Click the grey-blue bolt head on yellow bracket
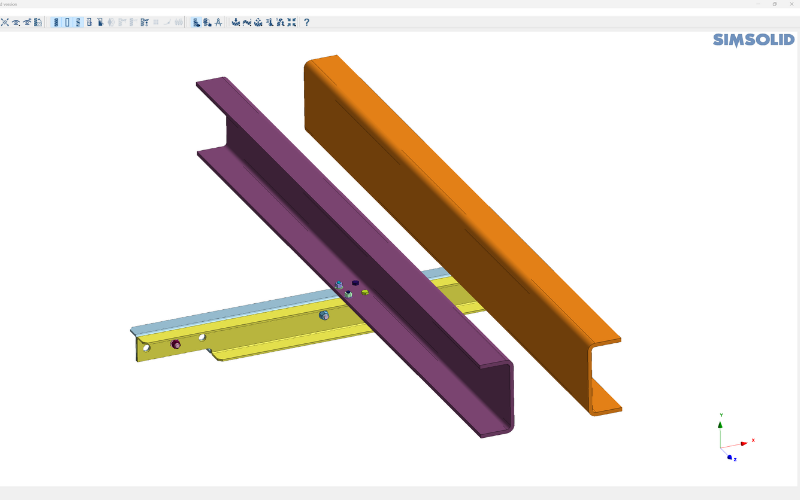The image size is (800, 500). pyautogui.click(x=324, y=315)
